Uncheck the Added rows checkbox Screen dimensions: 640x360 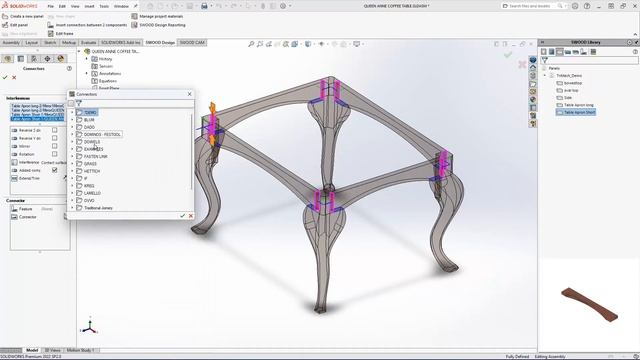point(54,170)
